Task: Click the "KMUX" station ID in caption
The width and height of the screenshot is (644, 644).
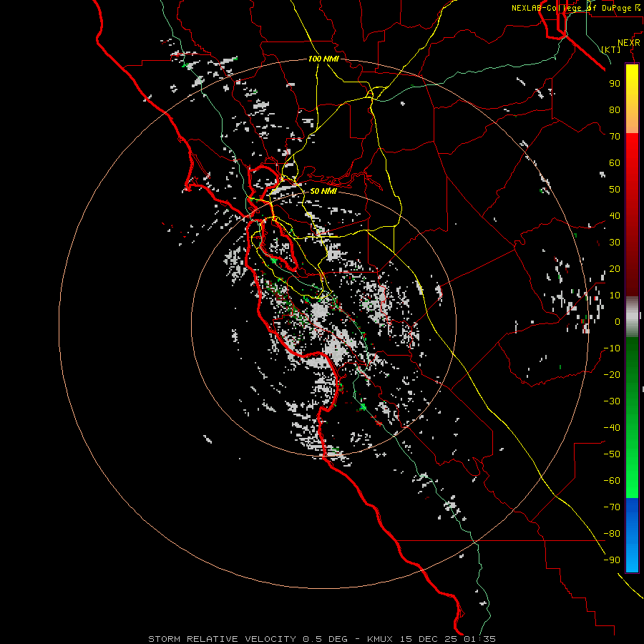Action: (380, 639)
